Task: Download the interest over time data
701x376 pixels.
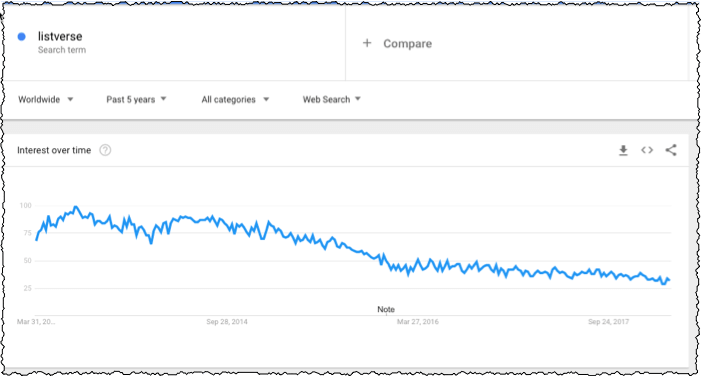Action: point(623,150)
